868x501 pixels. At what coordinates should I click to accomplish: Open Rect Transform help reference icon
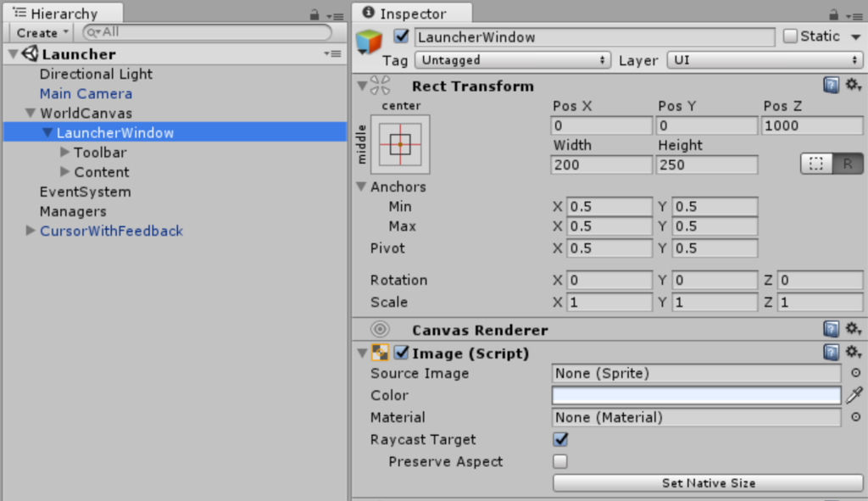831,86
